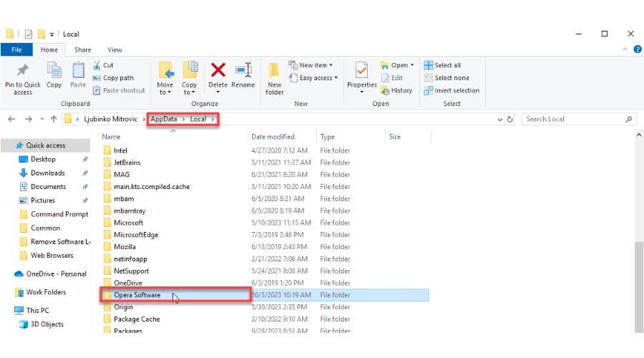Create a New folder

coord(274,79)
